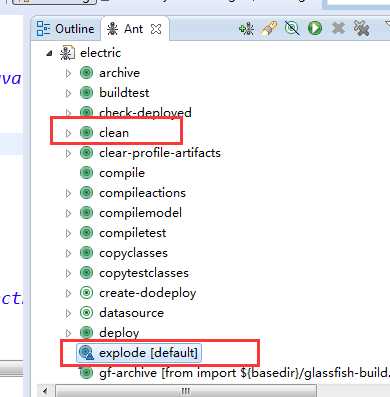Select the explode [default] target label
390x397 pixels.
coord(148,353)
